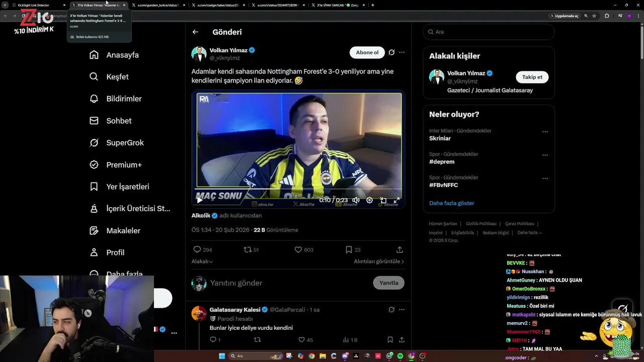Mute the video sound
This screenshot has width=644, height=362.
(x=356, y=200)
